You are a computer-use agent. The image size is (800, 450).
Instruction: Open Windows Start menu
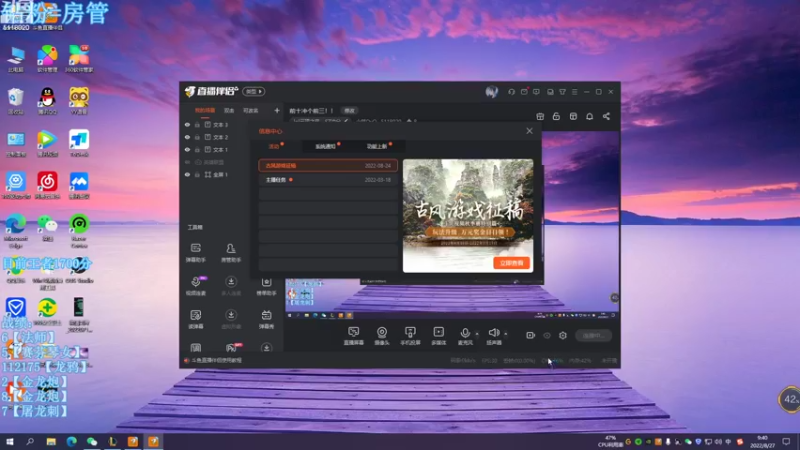click(x=9, y=441)
